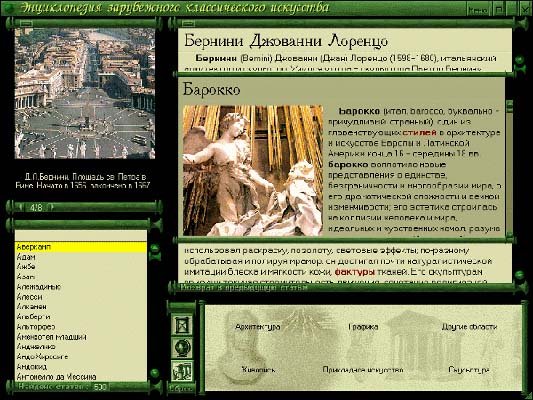Select Алесси in the artist list
Image resolution: width=533 pixels, height=400 pixels.
click(81, 297)
